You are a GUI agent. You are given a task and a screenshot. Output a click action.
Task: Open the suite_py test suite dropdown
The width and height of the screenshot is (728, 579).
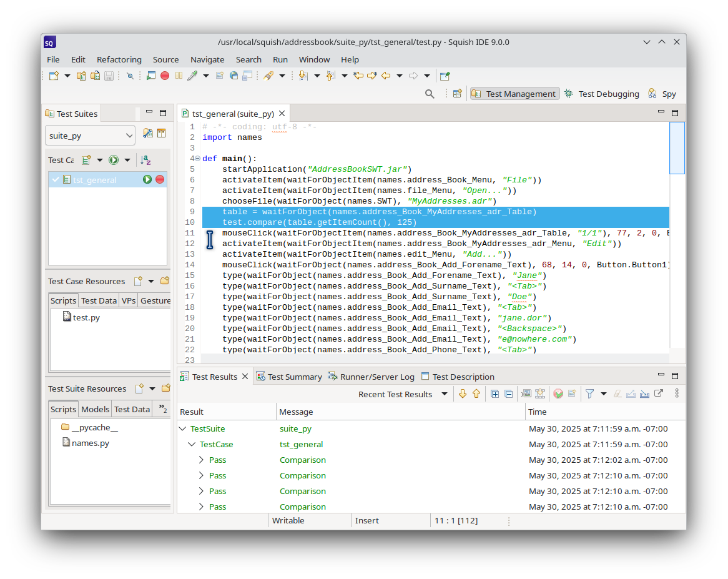point(90,136)
